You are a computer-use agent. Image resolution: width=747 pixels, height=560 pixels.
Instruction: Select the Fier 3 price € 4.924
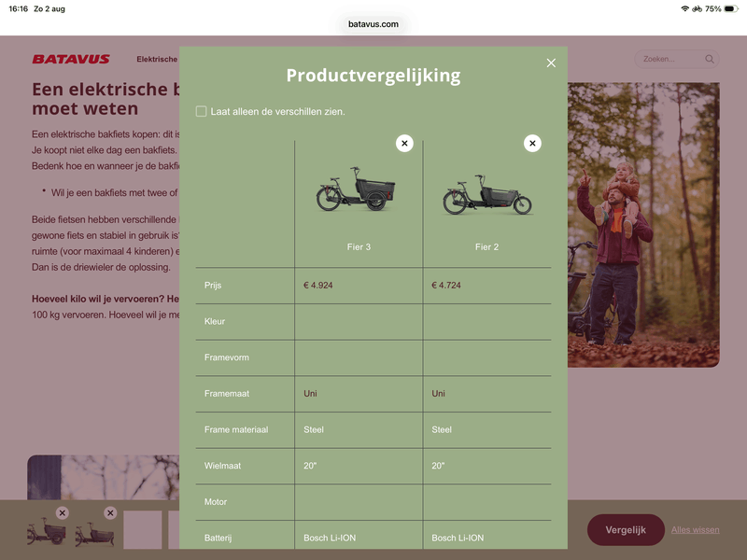click(x=318, y=286)
